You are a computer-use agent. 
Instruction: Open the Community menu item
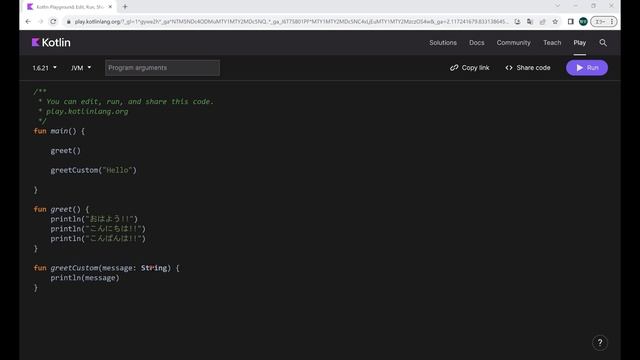[513, 42]
